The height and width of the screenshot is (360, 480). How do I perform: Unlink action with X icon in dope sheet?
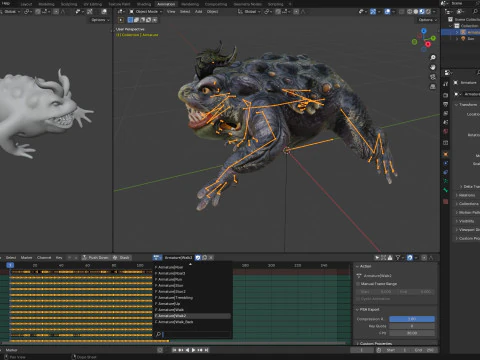point(211,257)
